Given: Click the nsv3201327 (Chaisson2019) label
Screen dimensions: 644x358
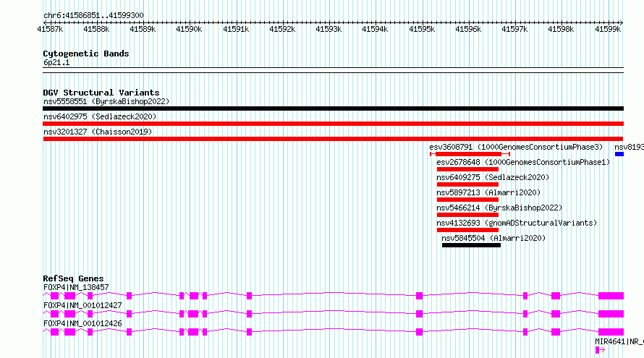Looking at the screenshot, I should [x=98, y=132].
